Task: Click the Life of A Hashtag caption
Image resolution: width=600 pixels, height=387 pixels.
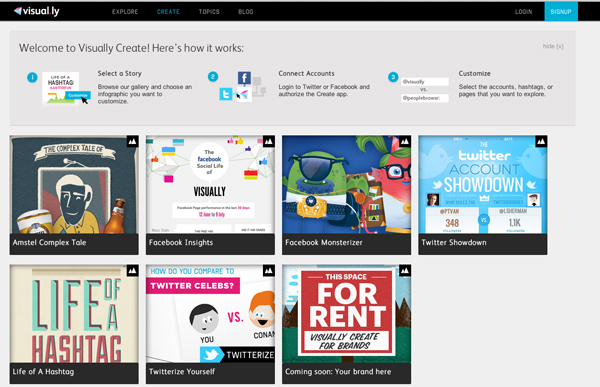Action: [x=43, y=371]
